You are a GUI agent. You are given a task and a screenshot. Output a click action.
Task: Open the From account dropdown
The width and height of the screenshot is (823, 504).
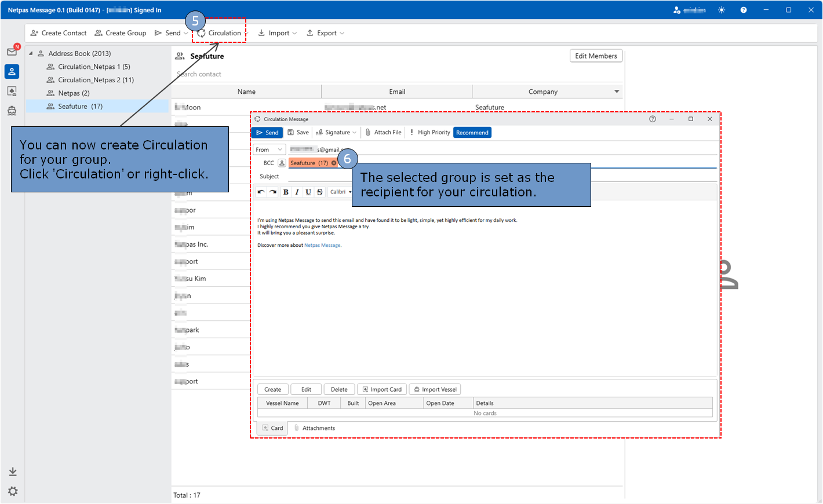(x=269, y=149)
